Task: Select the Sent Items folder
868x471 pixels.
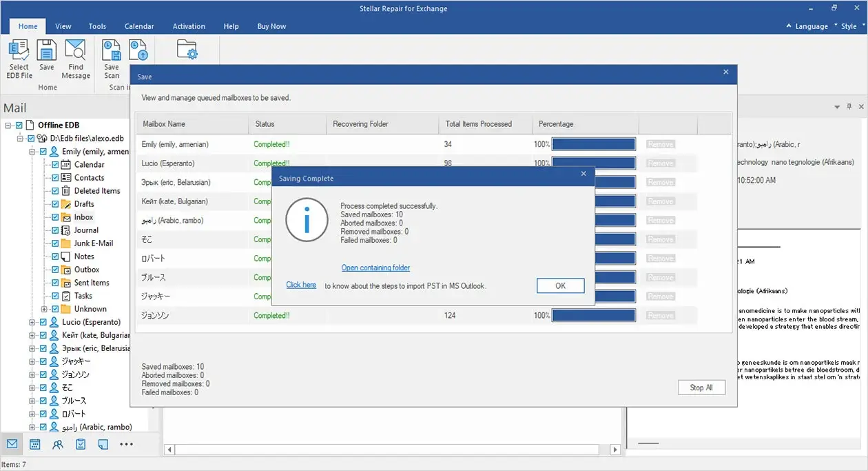Action: [x=92, y=283]
